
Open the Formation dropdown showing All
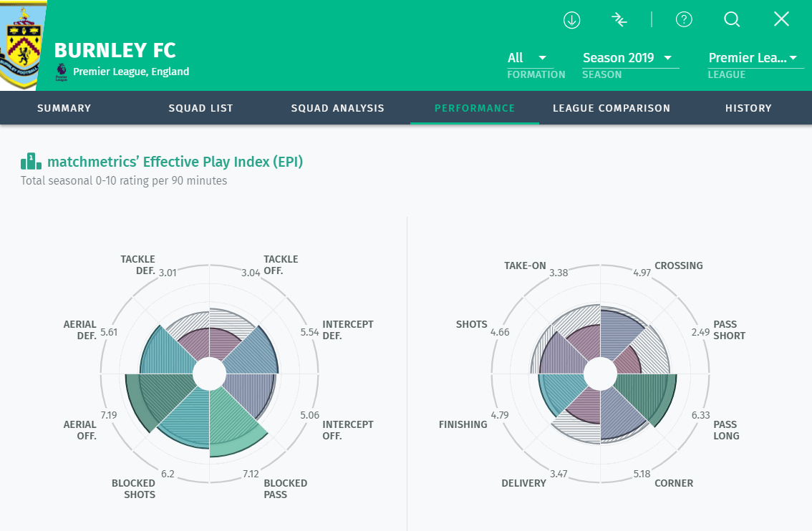coord(531,58)
